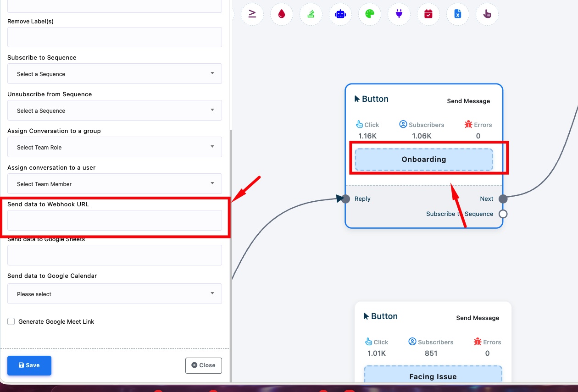Click the Errors bug icon in Facing Issue node
The height and width of the screenshot is (392, 578).
tap(478, 342)
